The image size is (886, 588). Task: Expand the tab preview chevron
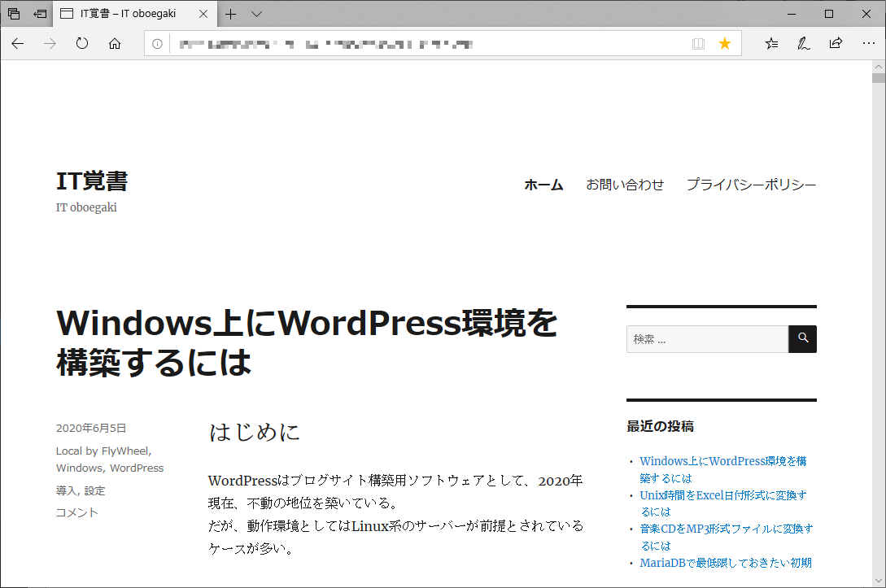(256, 14)
